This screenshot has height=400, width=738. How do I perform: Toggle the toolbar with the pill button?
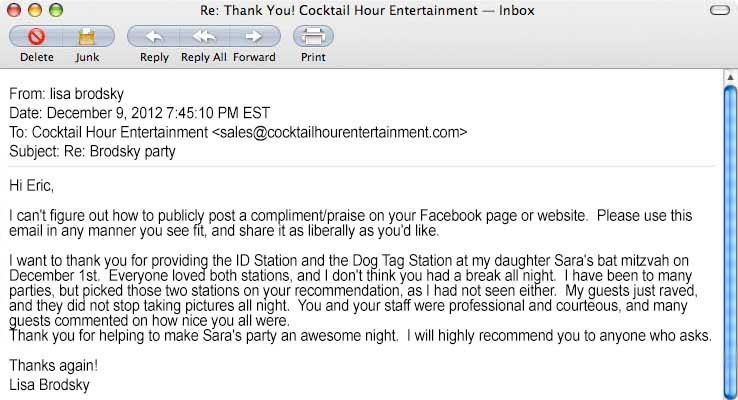tap(718, 11)
